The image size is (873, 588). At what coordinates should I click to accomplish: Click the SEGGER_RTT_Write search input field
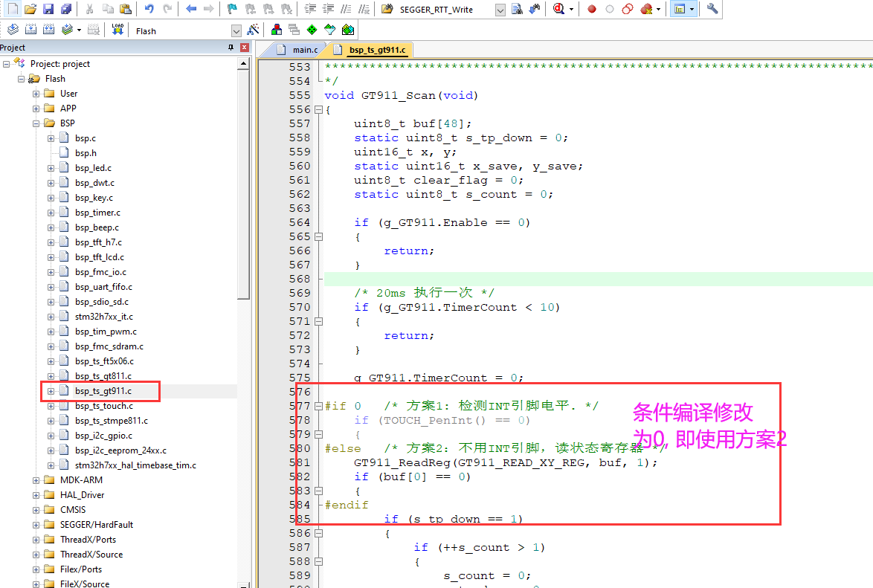tap(445, 10)
